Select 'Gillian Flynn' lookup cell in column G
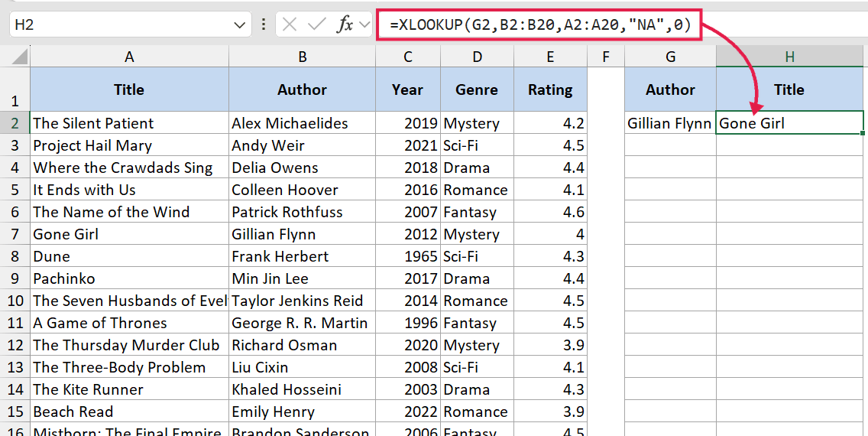This screenshot has width=868, height=436. coord(670,123)
